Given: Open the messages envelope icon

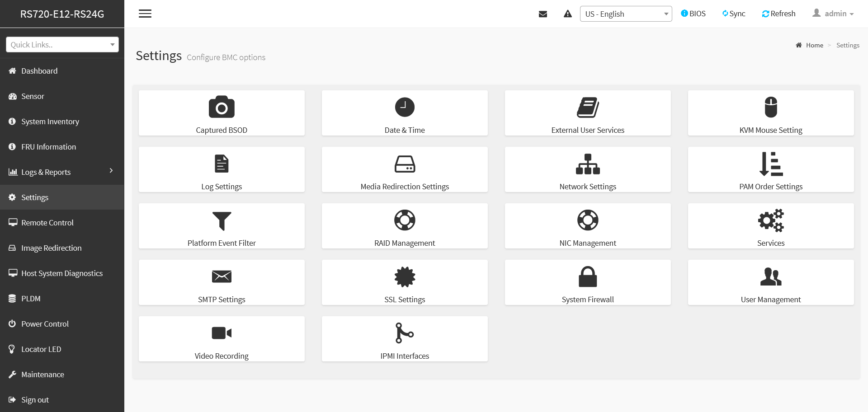Looking at the screenshot, I should click(x=543, y=14).
